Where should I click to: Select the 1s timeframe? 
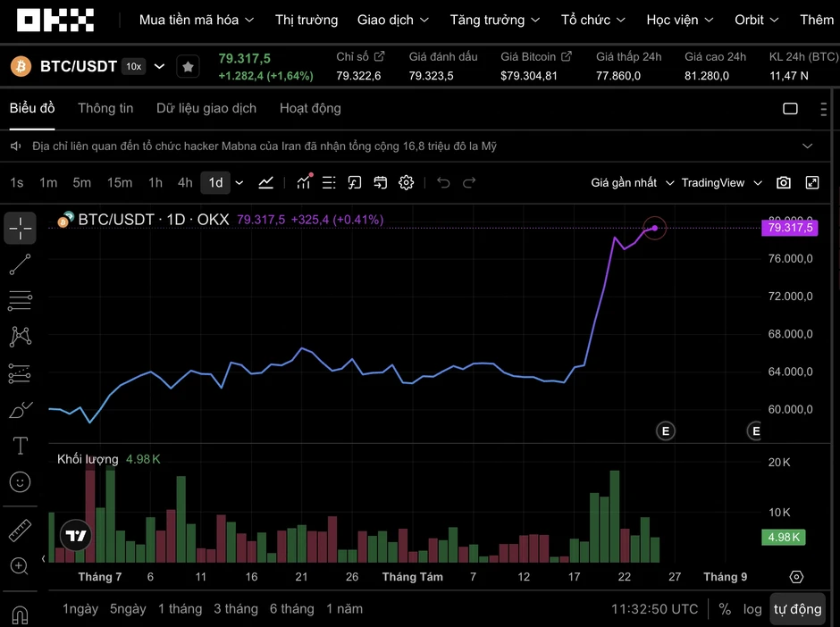tap(17, 183)
